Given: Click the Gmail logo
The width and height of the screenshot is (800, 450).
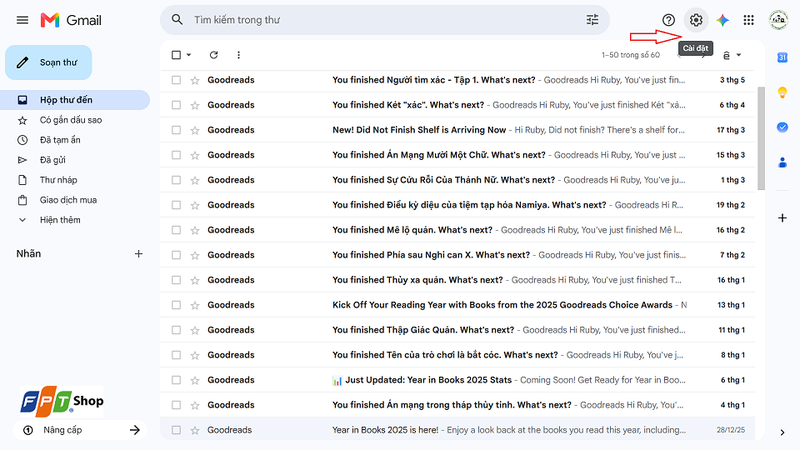Looking at the screenshot, I should click(x=71, y=20).
